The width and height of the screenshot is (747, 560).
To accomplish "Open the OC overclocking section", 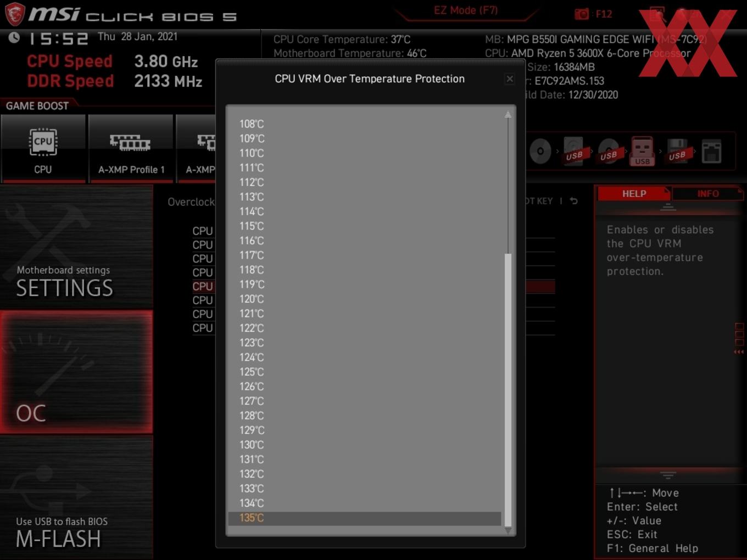I will 76,372.
